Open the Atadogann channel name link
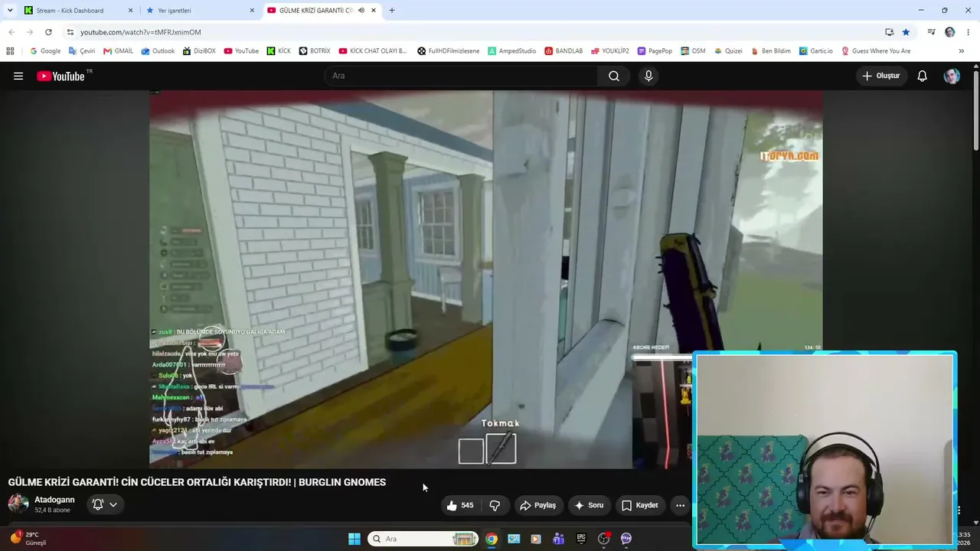 pyautogui.click(x=54, y=500)
